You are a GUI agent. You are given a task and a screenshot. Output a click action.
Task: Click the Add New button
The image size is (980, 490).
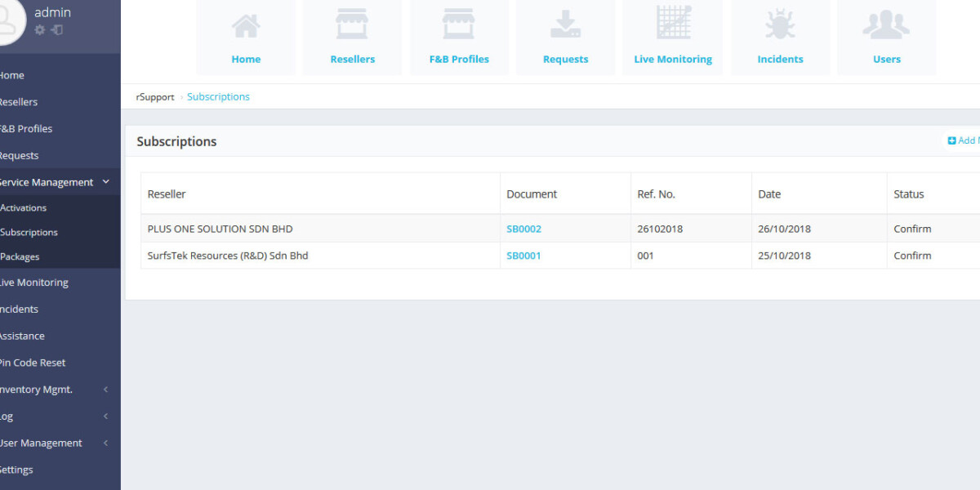tap(964, 140)
